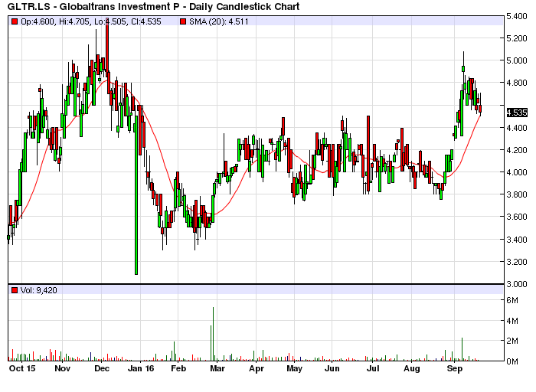
Task: Click the current price tag 4.535
Action: coord(517,113)
